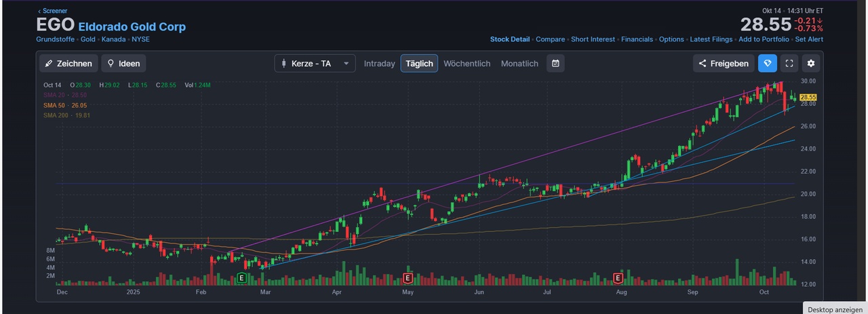This screenshot has width=868, height=314.
Task: Click the May earnings E marker
Action: pos(408,278)
